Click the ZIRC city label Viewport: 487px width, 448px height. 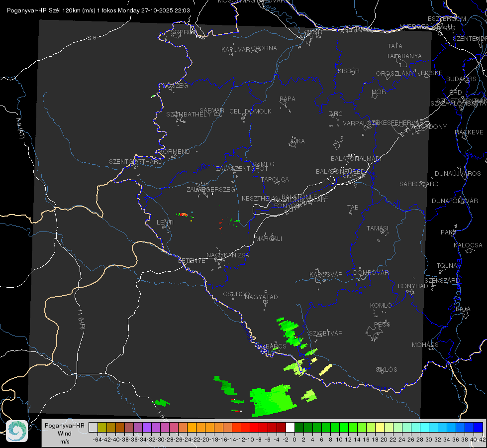[336, 114]
